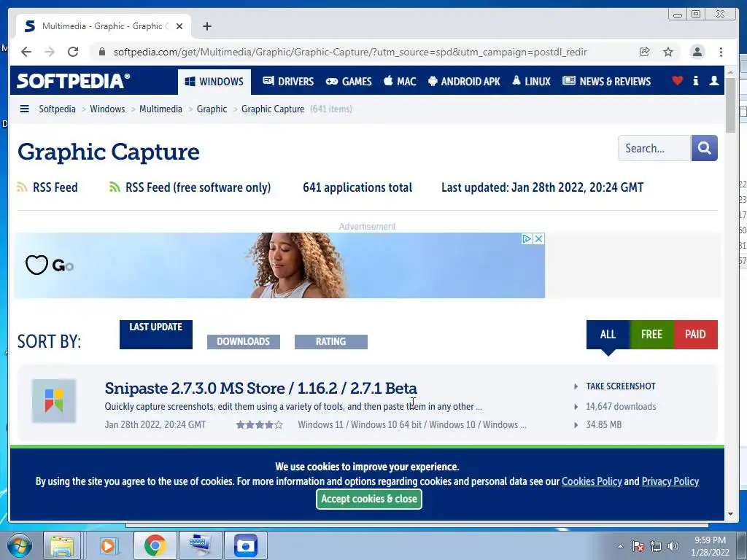This screenshot has height=560, width=747.
Task: Open RSS Feed (free software only)
Action: (x=190, y=187)
